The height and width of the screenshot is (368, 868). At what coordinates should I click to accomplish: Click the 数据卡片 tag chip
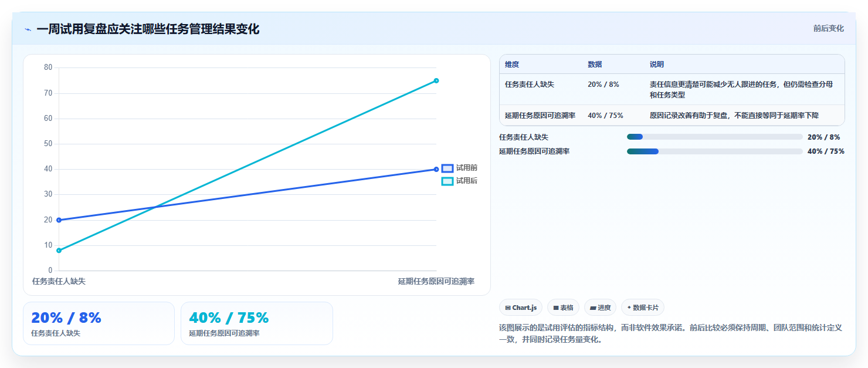coord(643,308)
